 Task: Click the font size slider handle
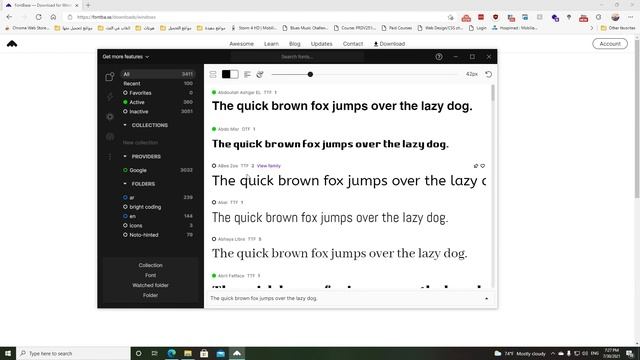point(310,74)
